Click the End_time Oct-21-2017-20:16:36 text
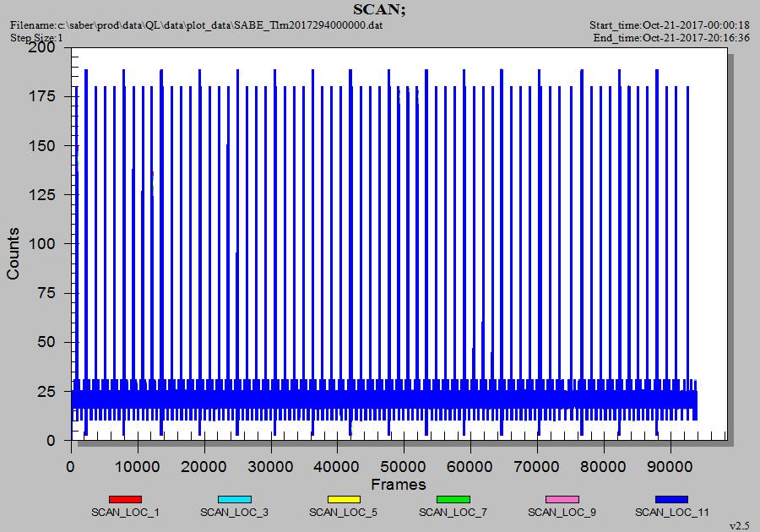This screenshot has height=532, width=760. (671, 38)
